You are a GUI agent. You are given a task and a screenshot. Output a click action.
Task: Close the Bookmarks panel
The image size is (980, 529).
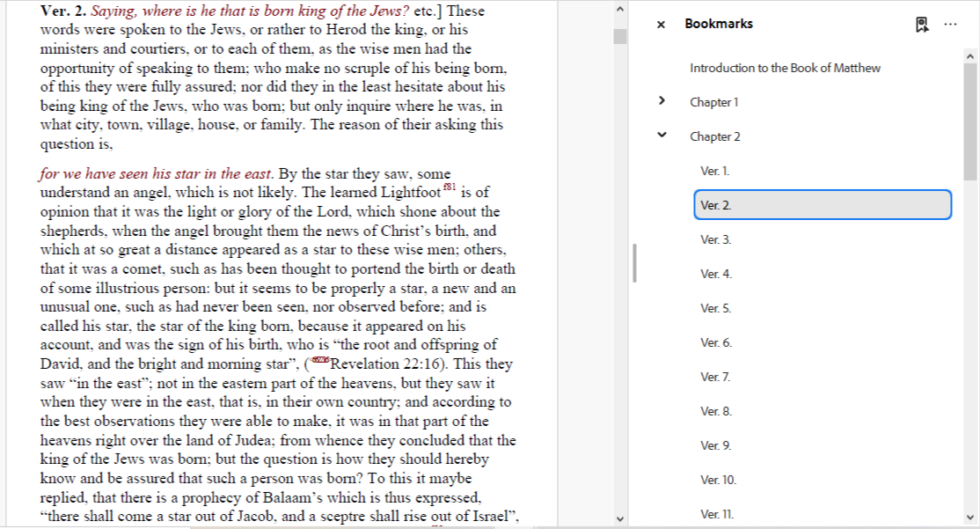point(661,25)
